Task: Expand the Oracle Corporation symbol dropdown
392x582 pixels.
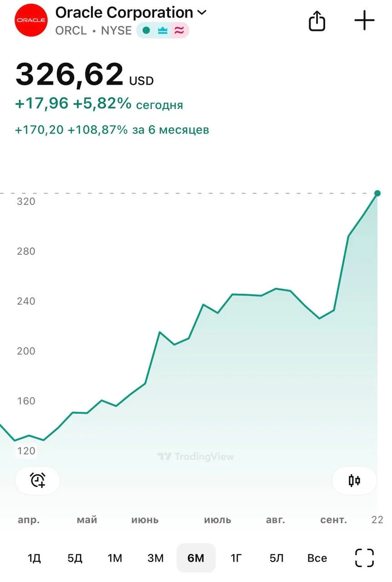Action: coord(201,13)
